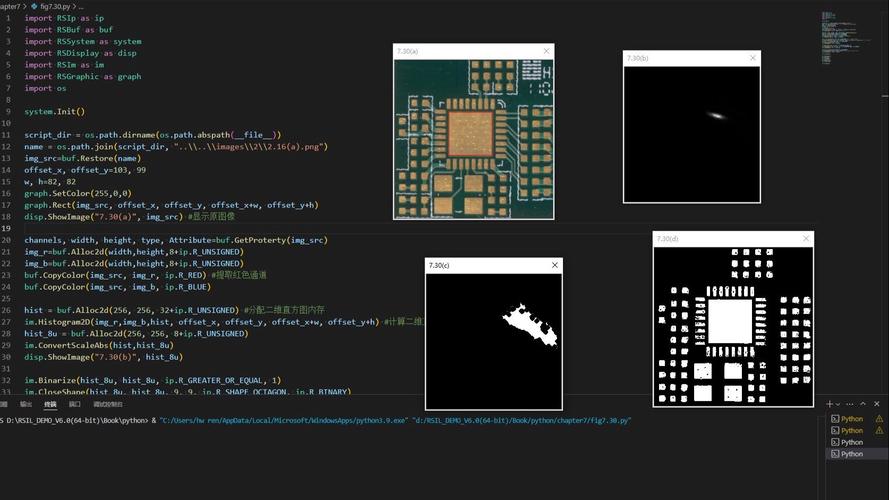Click the line 'im.ConvertScaleAbs(hist,hist_8u)'

pos(99,345)
